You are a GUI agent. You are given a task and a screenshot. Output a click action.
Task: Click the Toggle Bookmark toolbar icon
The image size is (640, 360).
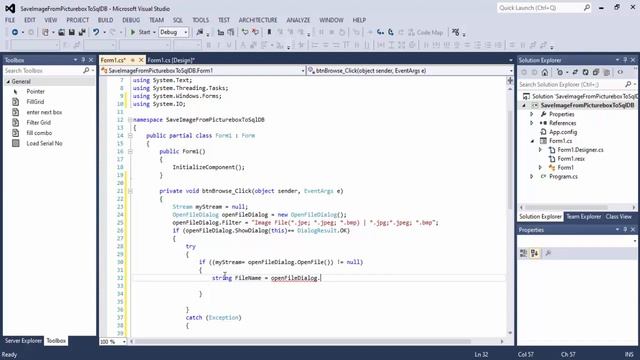tap(269, 32)
